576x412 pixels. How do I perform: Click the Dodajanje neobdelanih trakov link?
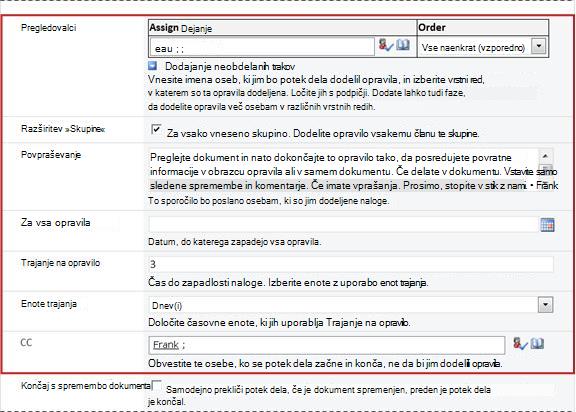coord(230,66)
